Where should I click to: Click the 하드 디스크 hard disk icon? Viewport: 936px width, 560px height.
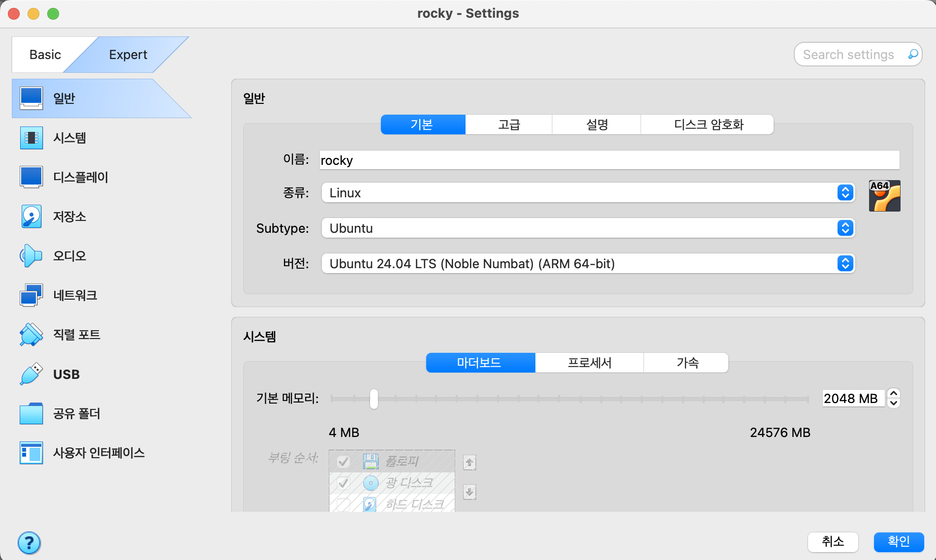point(370,504)
